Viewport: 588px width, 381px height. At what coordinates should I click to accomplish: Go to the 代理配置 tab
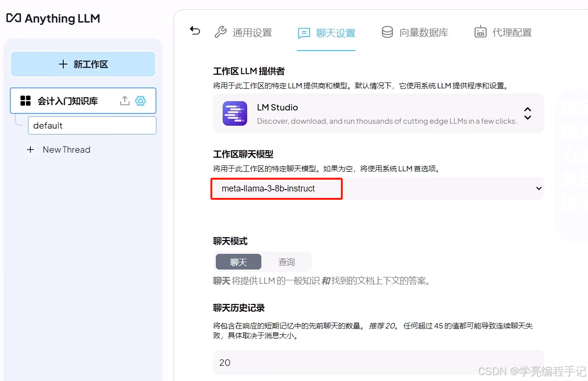coord(503,33)
